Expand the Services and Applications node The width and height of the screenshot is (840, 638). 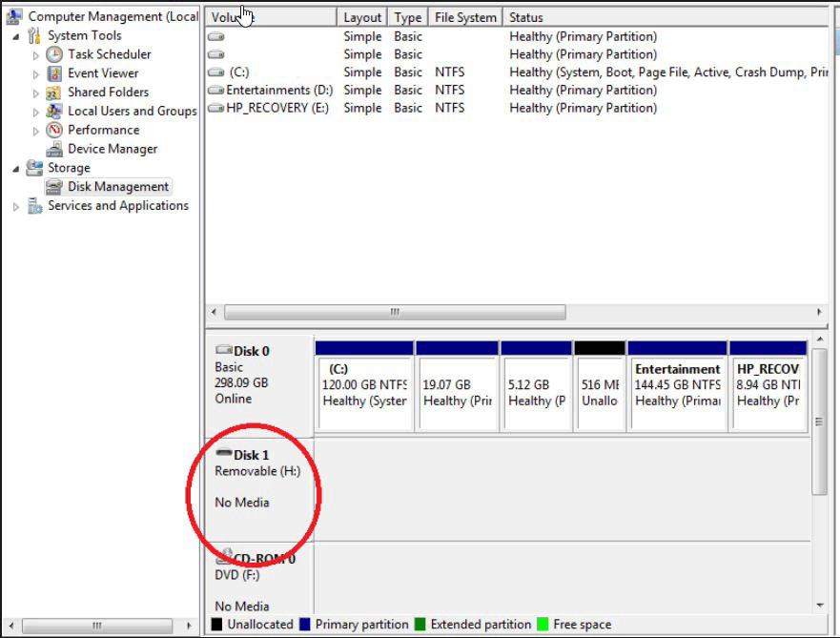coord(16,207)
